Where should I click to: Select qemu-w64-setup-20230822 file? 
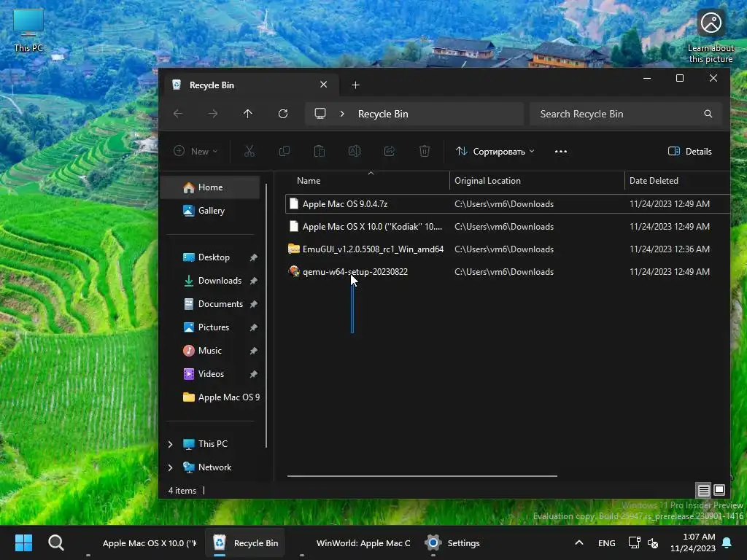point(507,272)
